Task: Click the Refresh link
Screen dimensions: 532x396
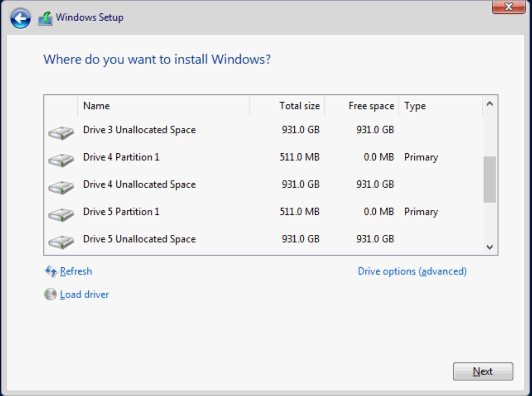Action: click(x=76, y=271)
